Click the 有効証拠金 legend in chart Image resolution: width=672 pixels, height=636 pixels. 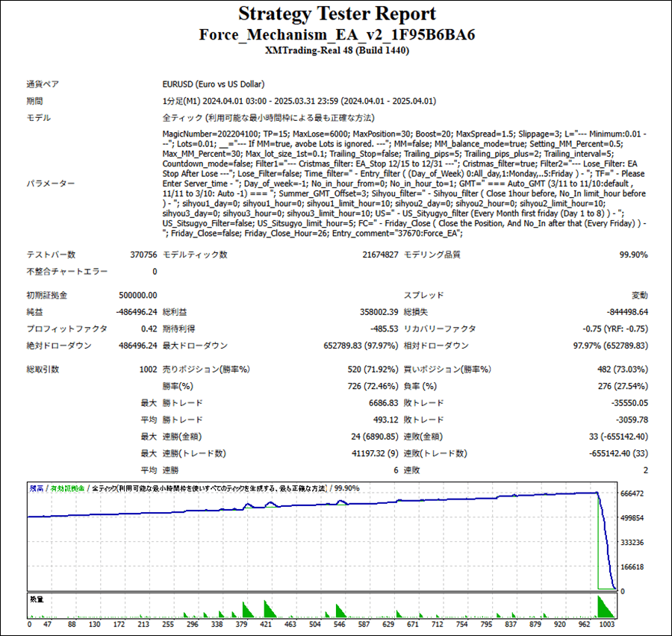tap(67, 488)
